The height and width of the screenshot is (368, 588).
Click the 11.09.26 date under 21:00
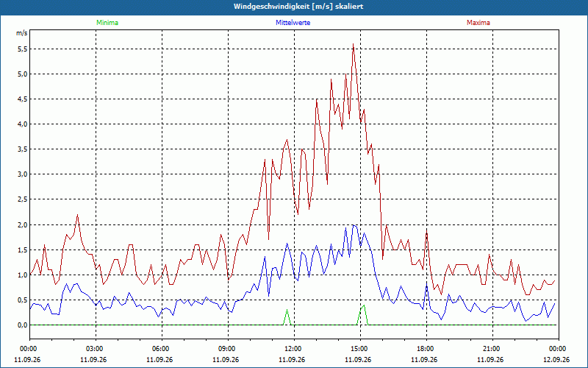pos(490,359)
